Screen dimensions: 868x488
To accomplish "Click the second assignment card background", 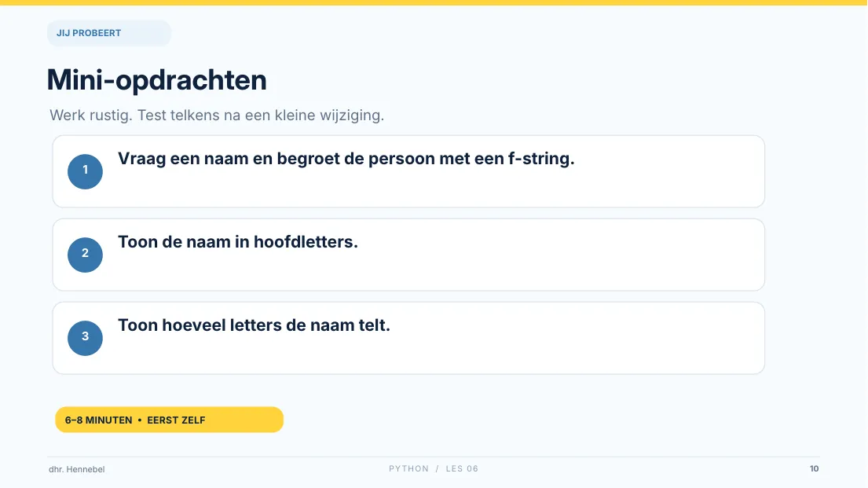I will 408,255.
